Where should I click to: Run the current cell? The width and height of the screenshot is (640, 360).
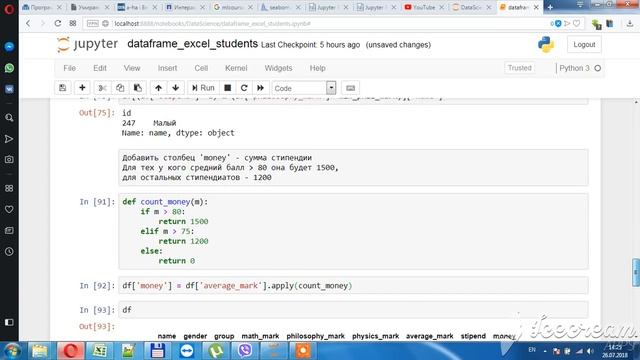[x=203, y=88]
